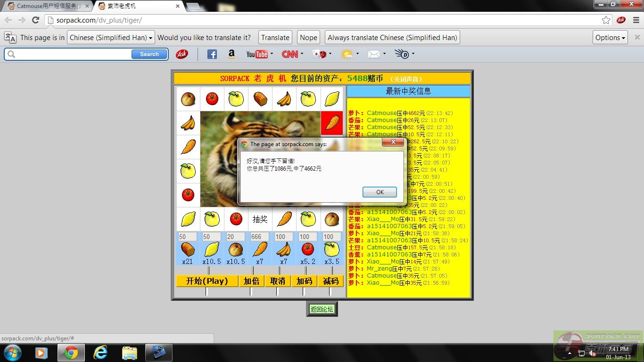Screen dimensions: 644x362
Task: Bookmark this page with the star icon
Action: (x=606, y=20)
